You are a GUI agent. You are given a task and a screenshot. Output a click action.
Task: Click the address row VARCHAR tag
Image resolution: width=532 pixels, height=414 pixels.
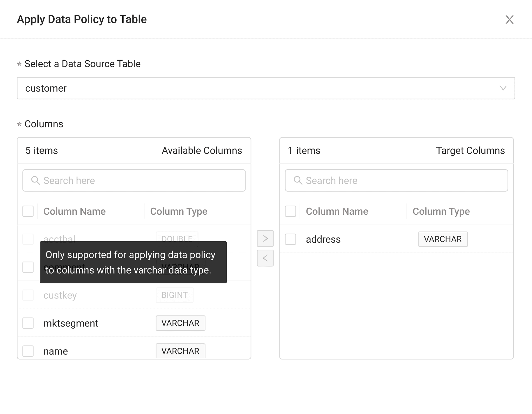tap(443, 239)
